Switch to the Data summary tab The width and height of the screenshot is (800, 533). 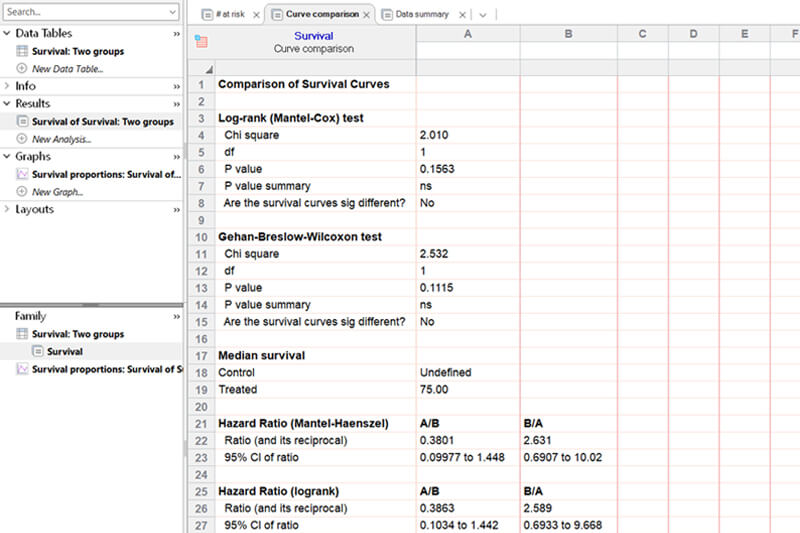pos(420,15)
